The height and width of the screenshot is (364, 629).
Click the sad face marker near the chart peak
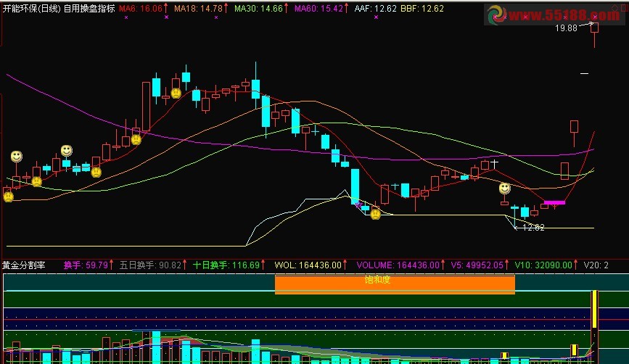pyautogui.click(x=176, y=94)
